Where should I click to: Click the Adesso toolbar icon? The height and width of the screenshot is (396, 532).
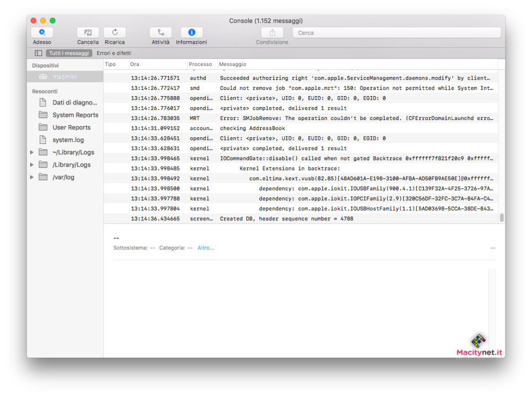(42, 32)
